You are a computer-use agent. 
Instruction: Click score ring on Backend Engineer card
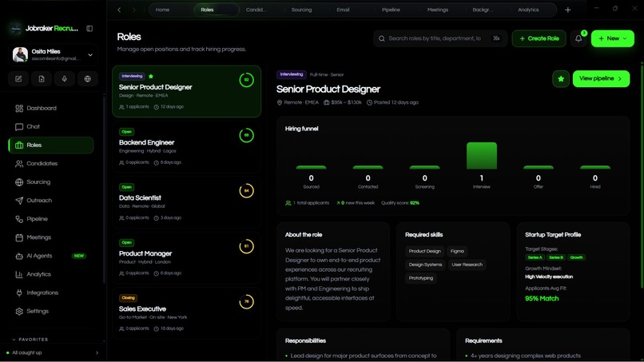246,135
